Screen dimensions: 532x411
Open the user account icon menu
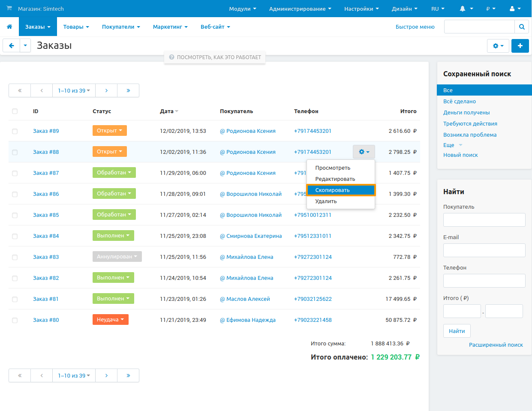point(515,9)
